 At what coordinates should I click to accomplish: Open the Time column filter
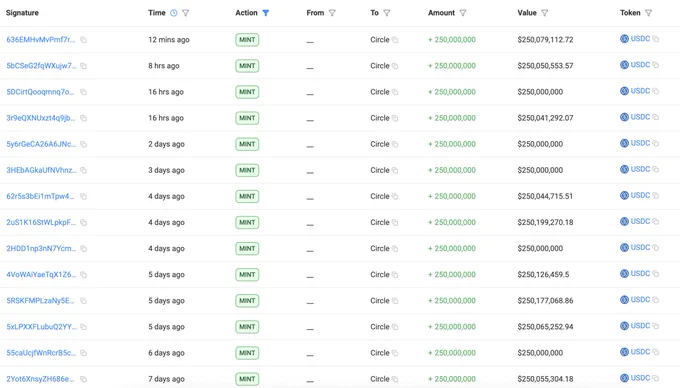pyautogui.click(x=186, y=13)
